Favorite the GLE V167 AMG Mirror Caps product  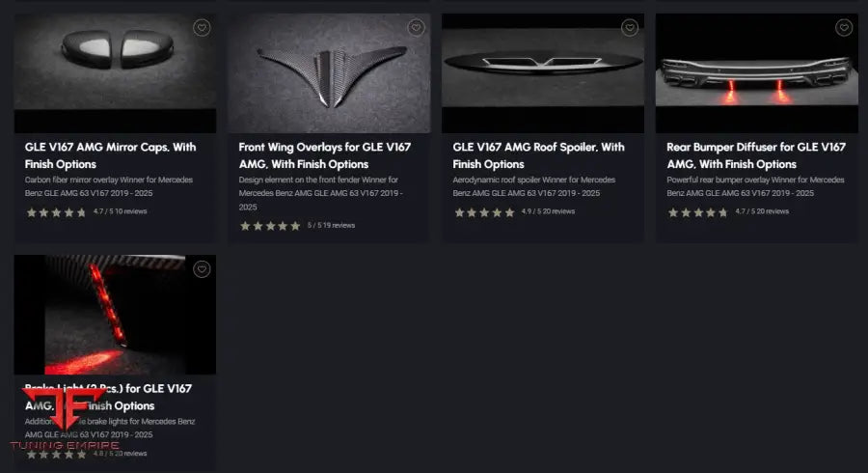click(201, 28)
